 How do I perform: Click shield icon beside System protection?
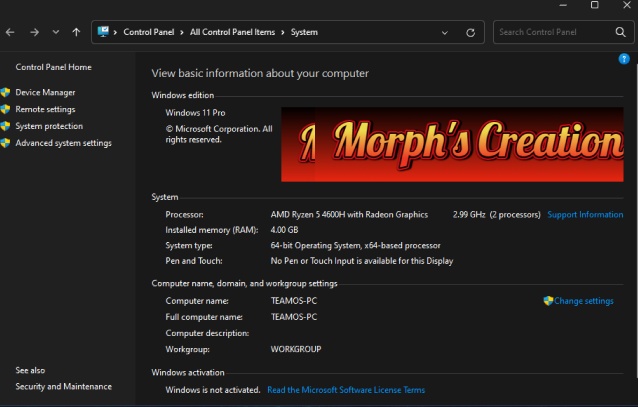pyautogui.click(x=5, y=126)
